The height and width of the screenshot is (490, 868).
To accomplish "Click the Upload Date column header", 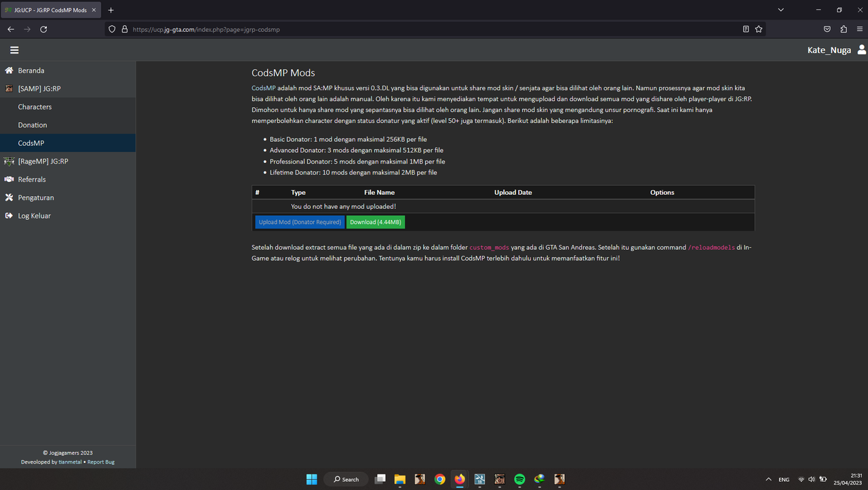I will tap(513, 193).
